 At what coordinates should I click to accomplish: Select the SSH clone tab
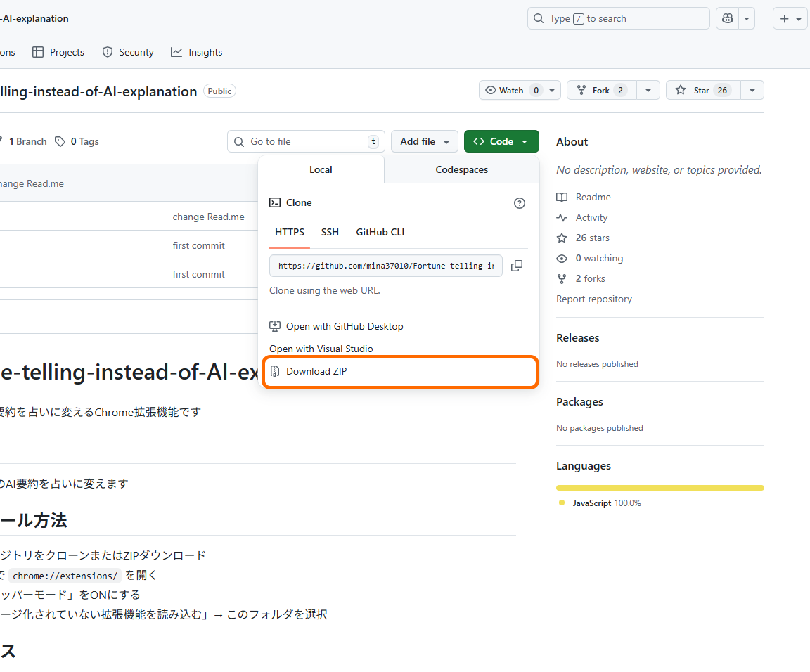click(x=330, y=232)
